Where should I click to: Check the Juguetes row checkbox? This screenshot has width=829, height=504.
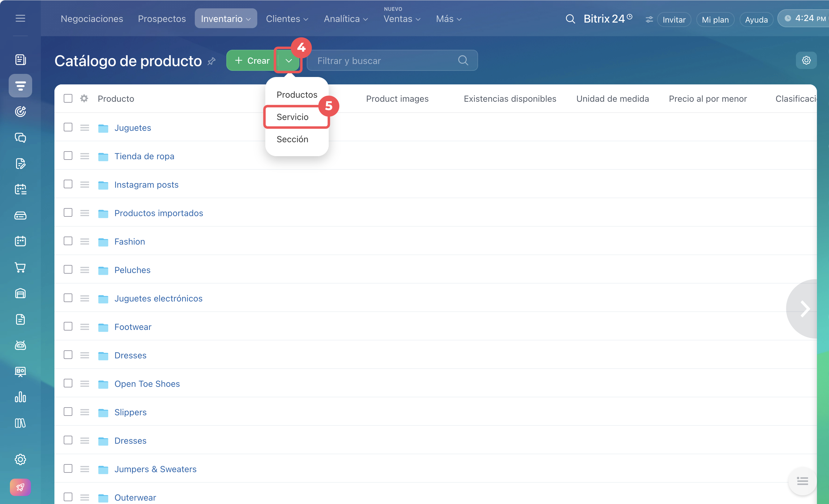68,127
